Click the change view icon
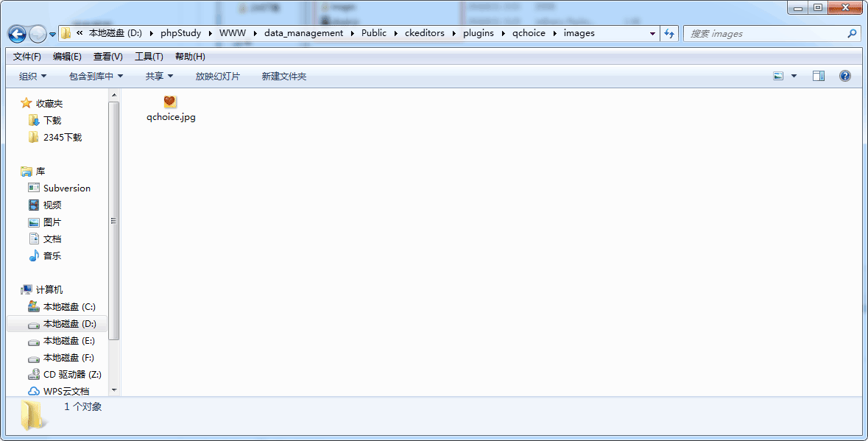868x441 pixels. click(778, 76)
